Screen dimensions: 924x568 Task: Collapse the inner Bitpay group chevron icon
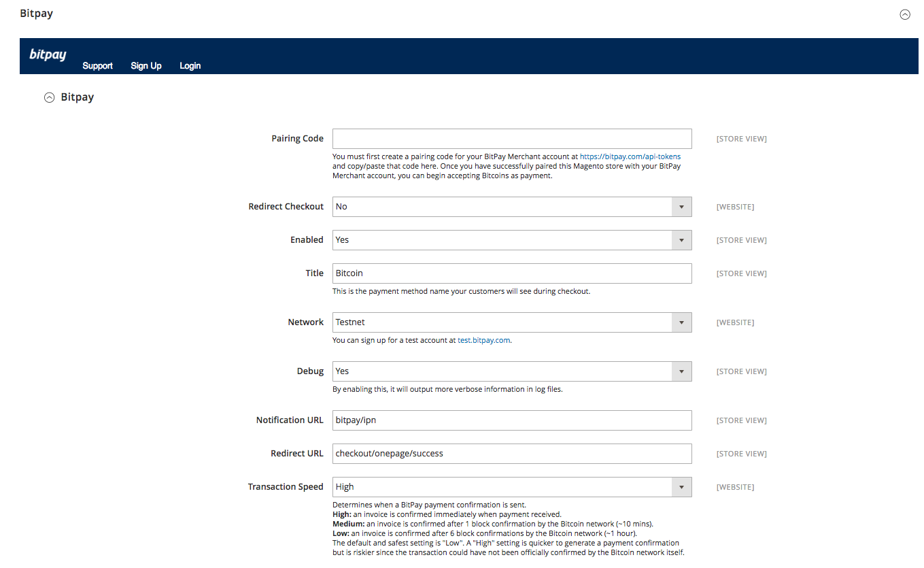pos(49,97)
